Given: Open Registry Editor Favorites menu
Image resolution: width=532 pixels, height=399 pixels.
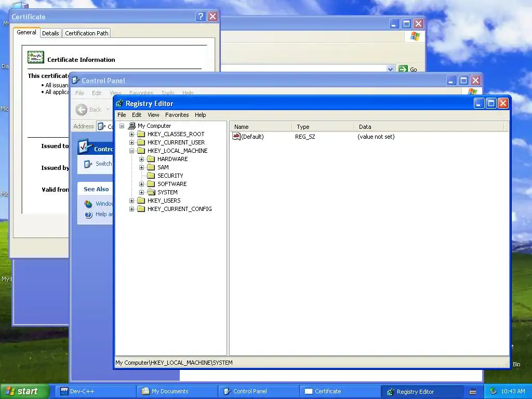Looking at the screenshot, I should click(x=177, y=115).
